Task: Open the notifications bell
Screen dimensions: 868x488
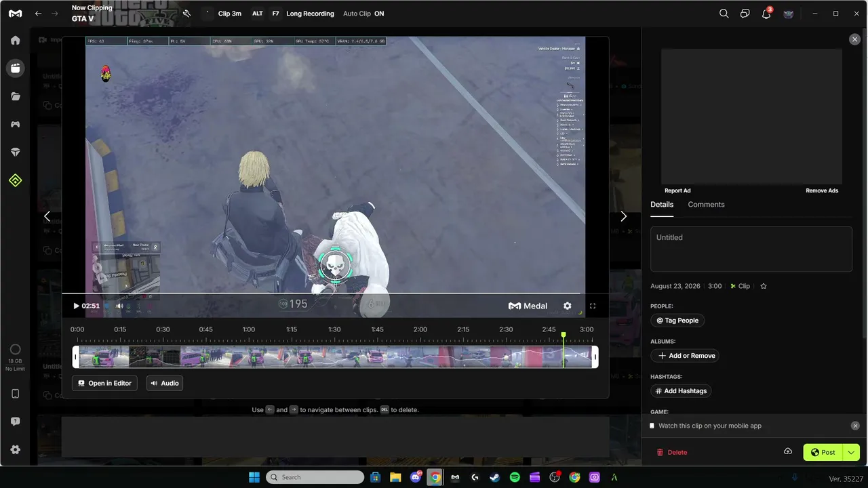Action: (x=766, y=14)
